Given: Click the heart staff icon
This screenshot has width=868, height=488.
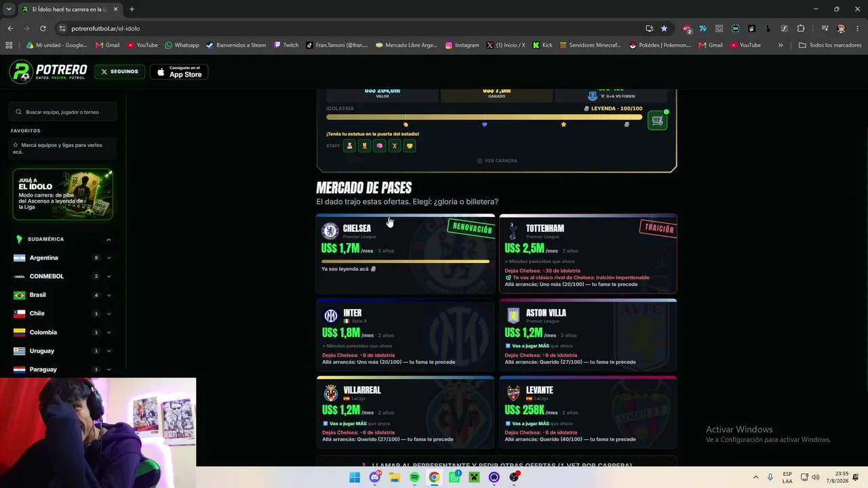Looking at the screenshot, I should pyautogui.click(x=410, y=146).
